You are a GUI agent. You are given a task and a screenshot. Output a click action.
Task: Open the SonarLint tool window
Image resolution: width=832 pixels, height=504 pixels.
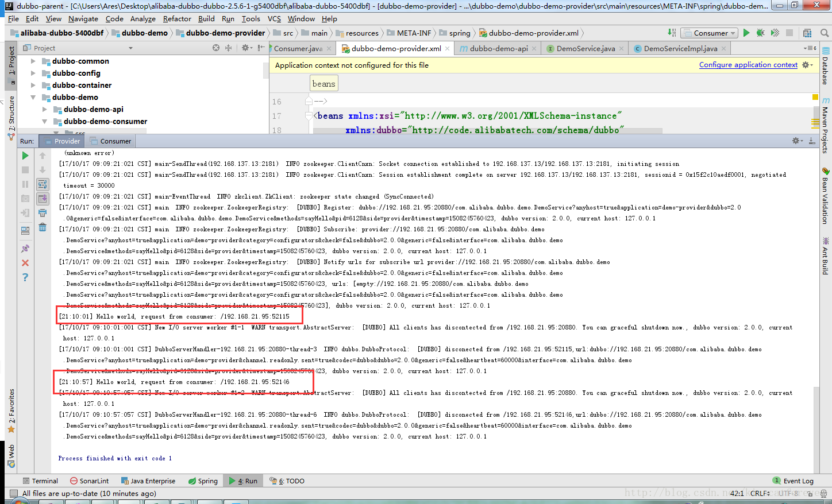click(x=89, y=481)
